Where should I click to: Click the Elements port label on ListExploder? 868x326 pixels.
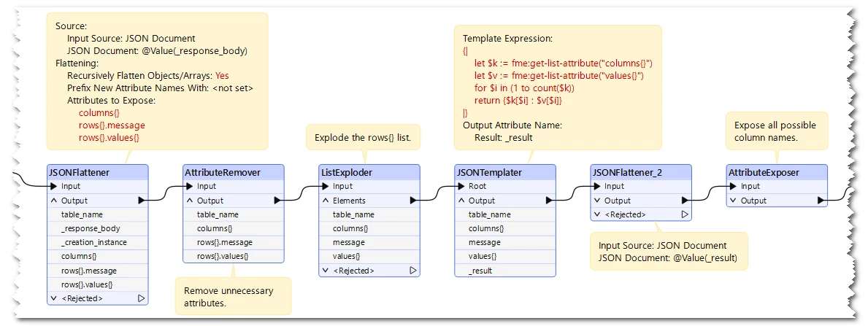click(349, 201)
